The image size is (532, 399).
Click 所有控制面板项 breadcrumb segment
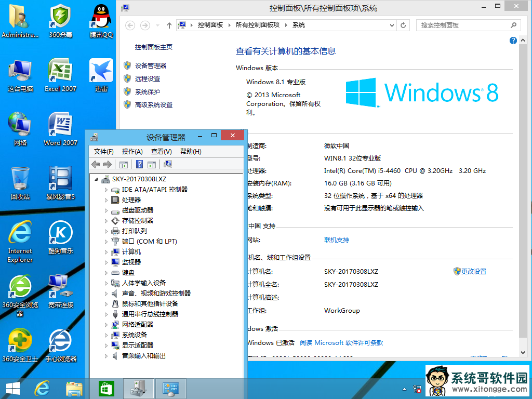click(258, 25)
